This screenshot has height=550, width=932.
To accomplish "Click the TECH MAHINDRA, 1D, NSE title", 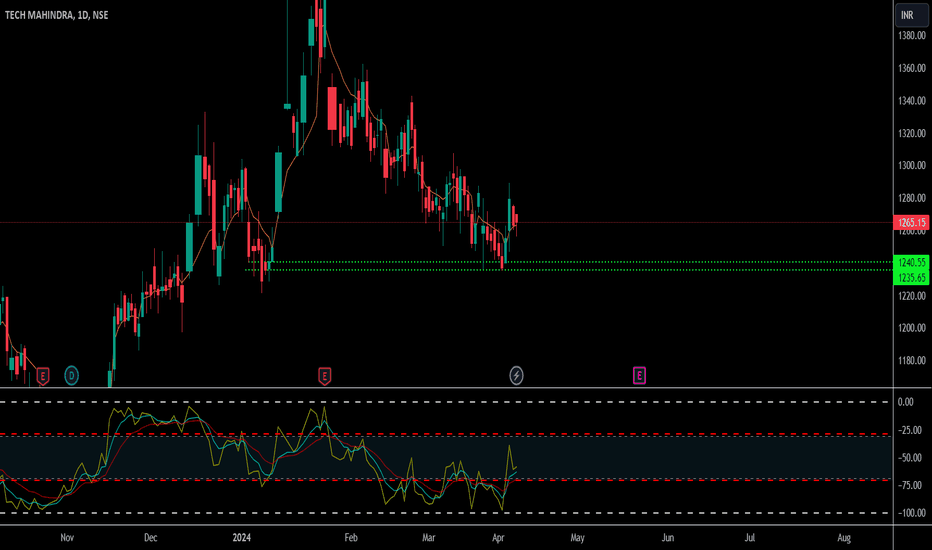I will tap(56, 15).
